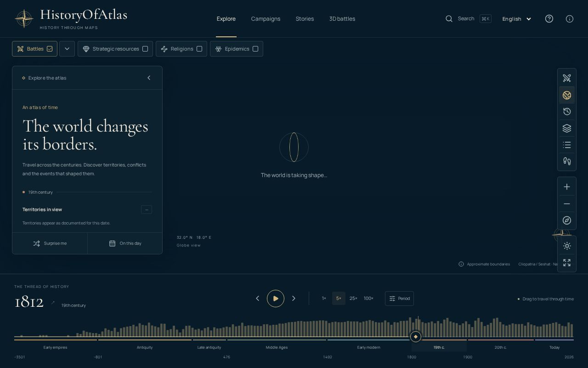Screen dimensions: 588x368
Task: Open the info icon in header
Action: [x=570, y=19]
